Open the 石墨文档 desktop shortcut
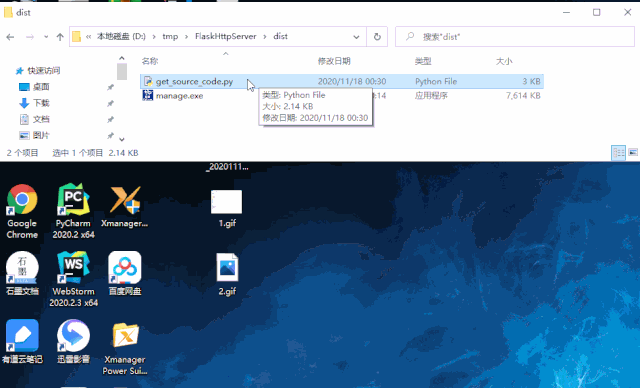Screen dimensions: 640x388 pos(22,273)
